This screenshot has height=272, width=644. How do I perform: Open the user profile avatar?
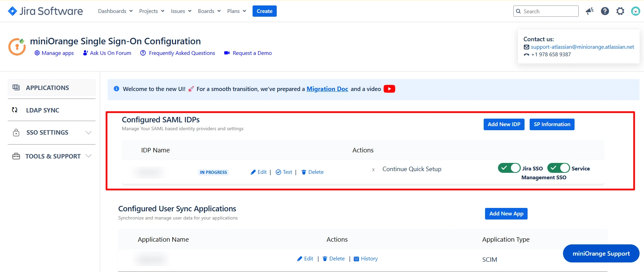click(x=635, y=11)
